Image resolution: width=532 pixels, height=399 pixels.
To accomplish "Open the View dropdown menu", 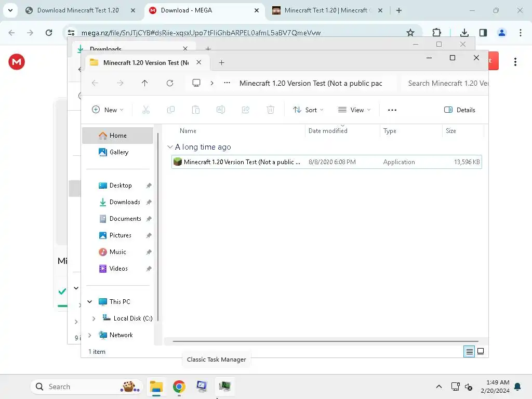I will click(354, 110).
